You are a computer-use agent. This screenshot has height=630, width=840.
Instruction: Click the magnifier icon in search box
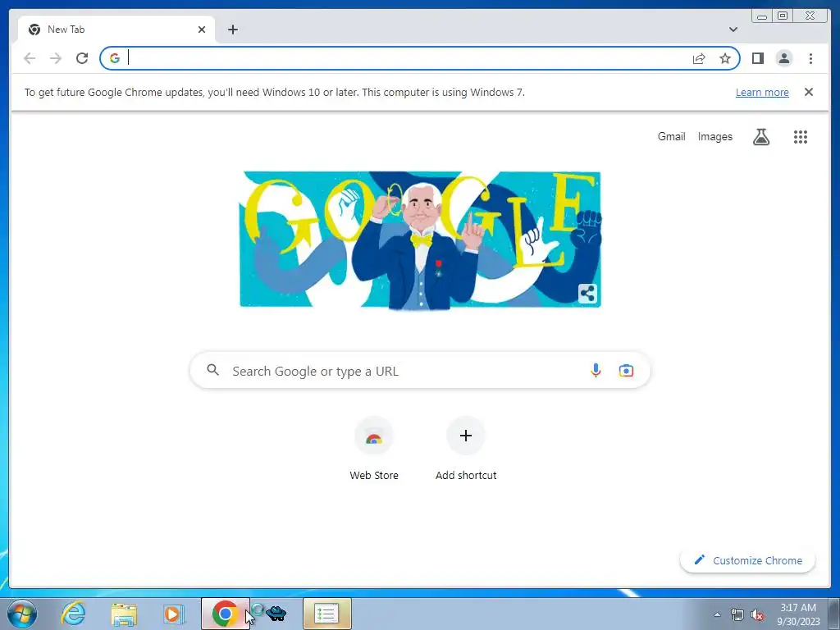(212, 370)
